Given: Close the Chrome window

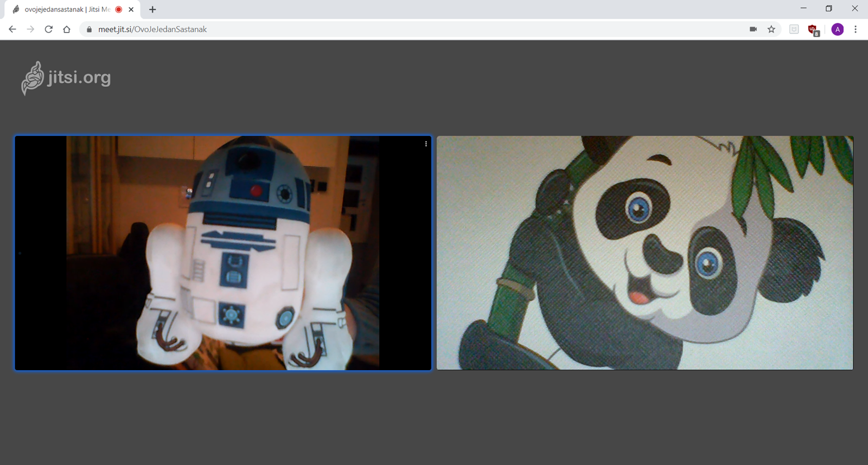Looking at the screenshot, I should (x=855, y=8).
